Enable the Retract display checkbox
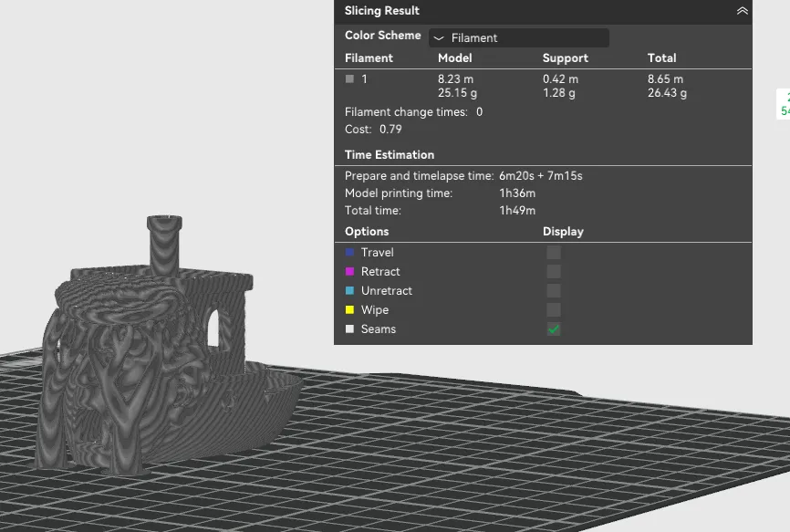The height and width of the screenshot is (532, 790). pos(554,272)
